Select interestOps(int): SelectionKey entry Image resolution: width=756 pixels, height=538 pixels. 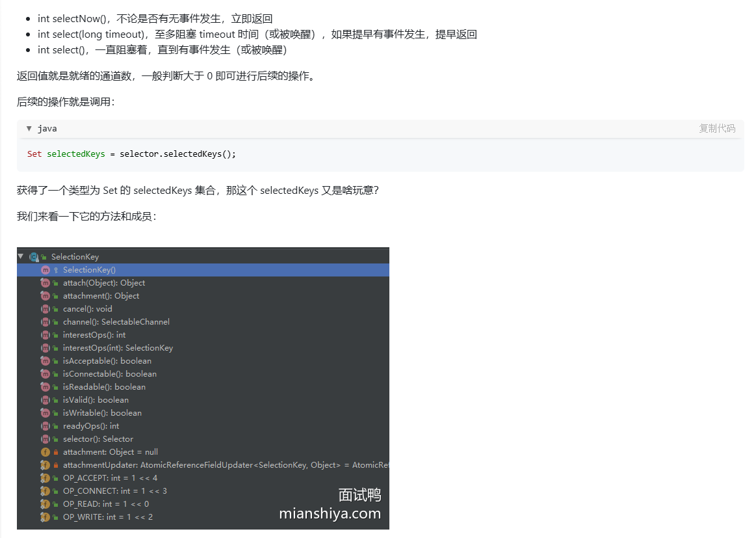point(118,348)
